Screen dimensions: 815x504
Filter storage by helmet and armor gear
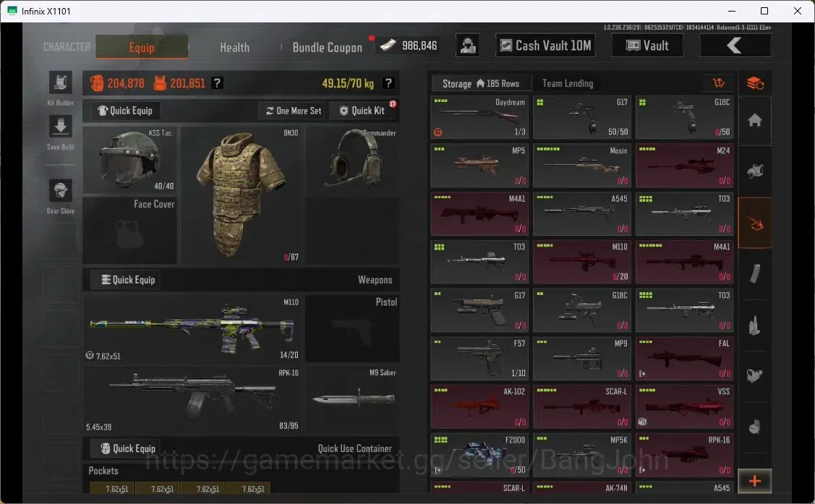(755, 171)
